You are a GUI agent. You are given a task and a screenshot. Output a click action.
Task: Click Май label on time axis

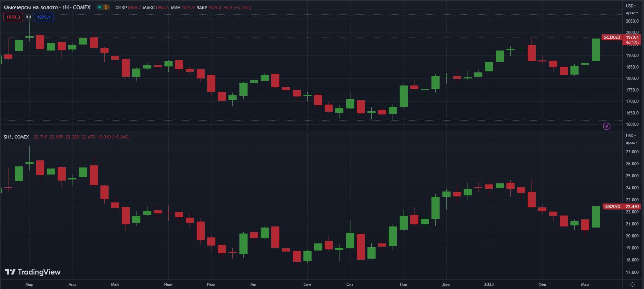click(115, 284)
